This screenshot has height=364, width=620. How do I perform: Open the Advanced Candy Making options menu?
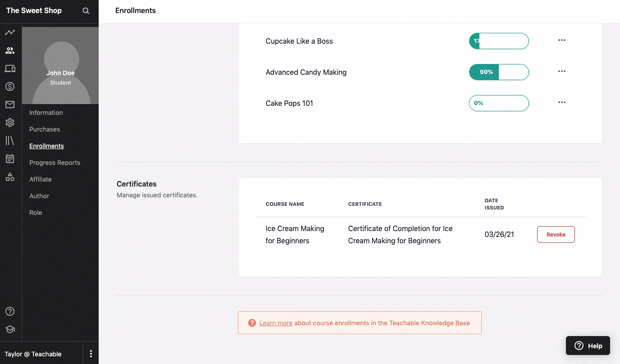point(561,72)
